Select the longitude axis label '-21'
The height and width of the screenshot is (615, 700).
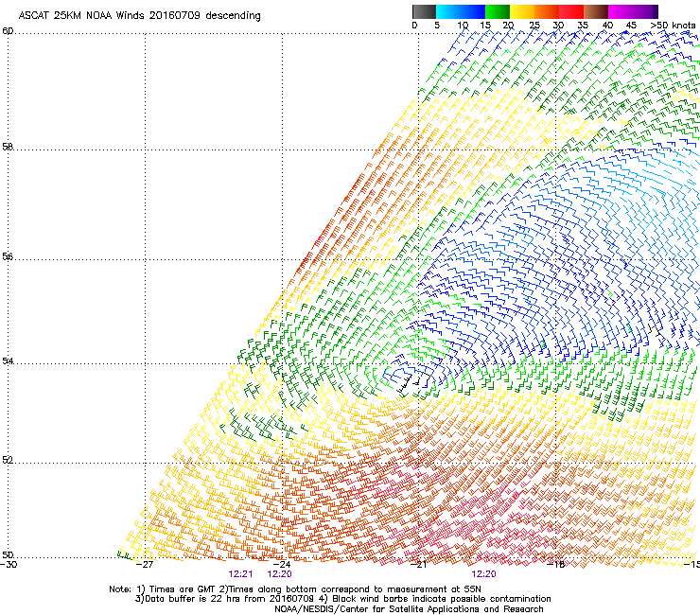[418, 565]
